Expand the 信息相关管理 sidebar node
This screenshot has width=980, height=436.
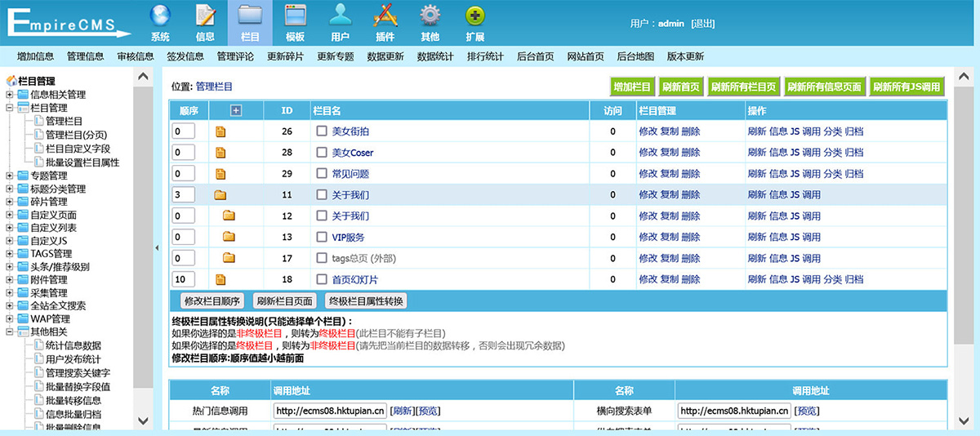[10, 95]
